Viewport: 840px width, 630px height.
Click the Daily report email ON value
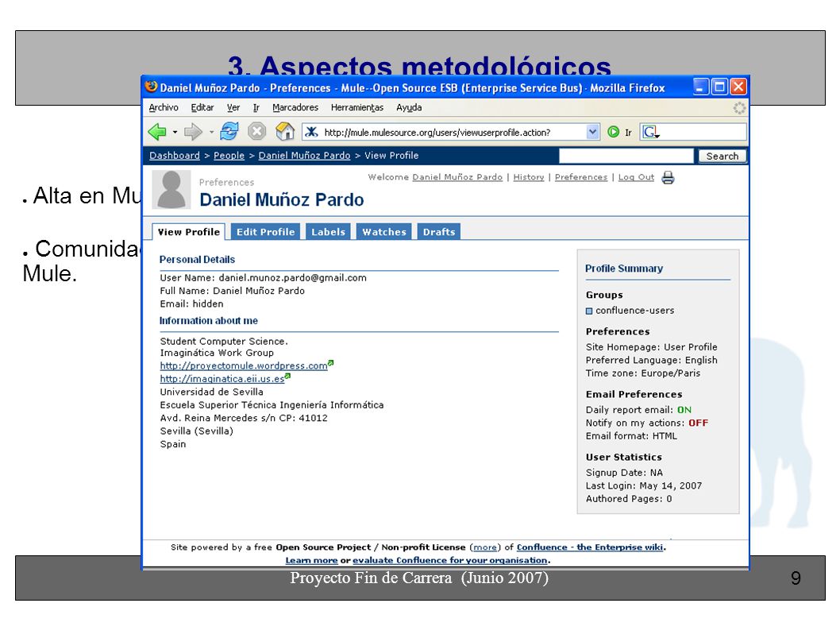click(x=684, y=410)
